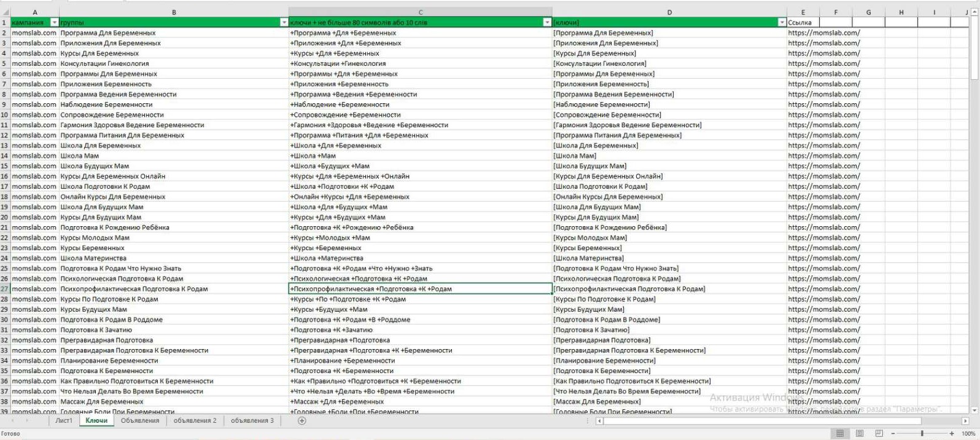
Task: Click previous sheet navigation arrow
Action: pos(12,421)
